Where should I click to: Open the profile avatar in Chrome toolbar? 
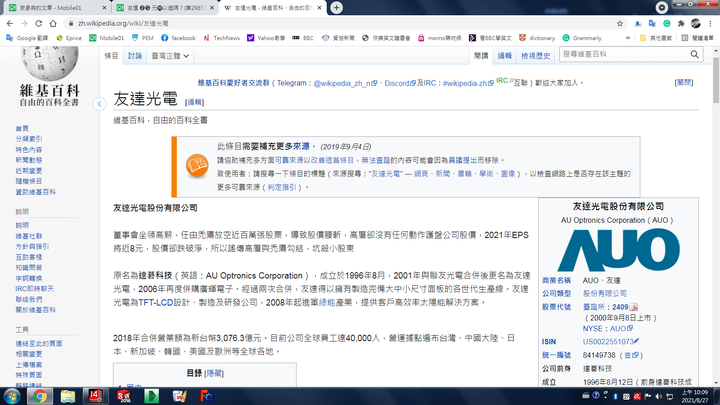click(696, 23)
